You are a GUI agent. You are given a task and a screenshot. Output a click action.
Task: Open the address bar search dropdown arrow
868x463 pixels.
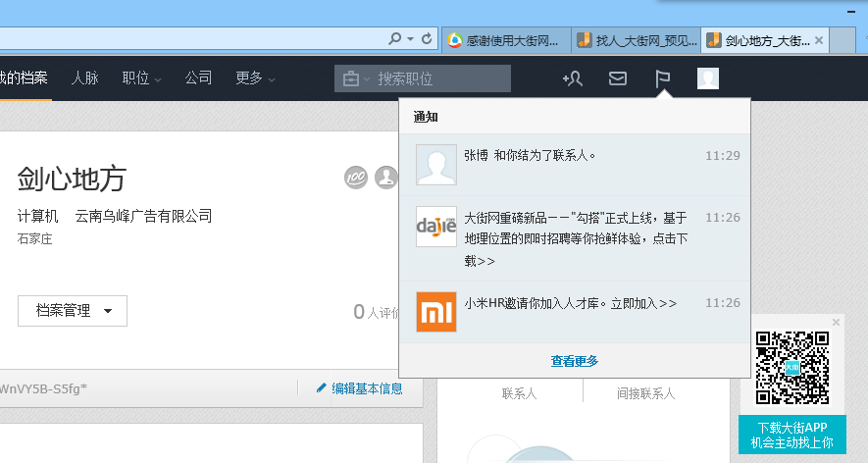click(x=410, y=39)
